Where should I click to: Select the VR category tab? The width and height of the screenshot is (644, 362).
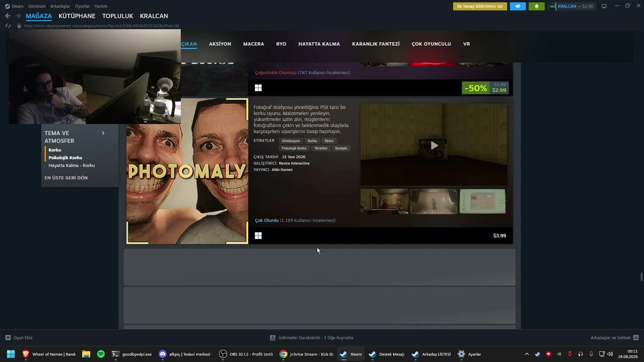click(x=466, y=44)
